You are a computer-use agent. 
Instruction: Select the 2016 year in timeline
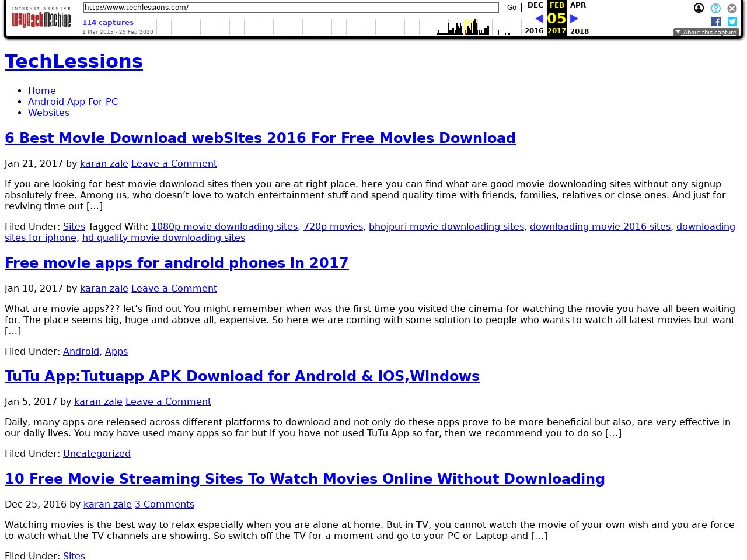coord(533,31)
